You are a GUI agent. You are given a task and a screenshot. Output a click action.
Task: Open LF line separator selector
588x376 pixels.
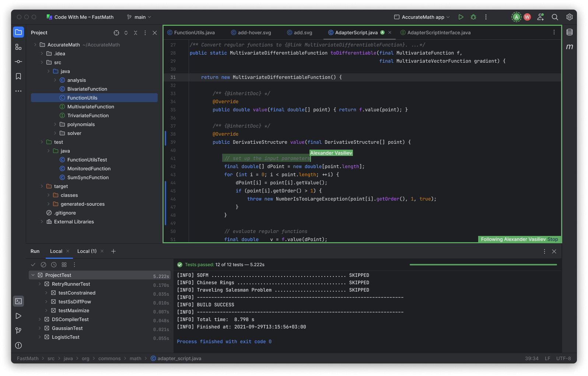click(x=547, y=358)
